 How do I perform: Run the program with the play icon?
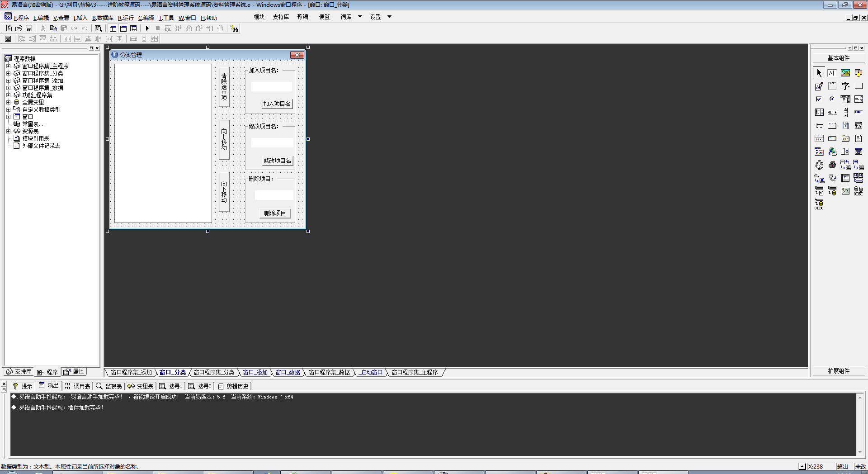click(x=147, y=28)
